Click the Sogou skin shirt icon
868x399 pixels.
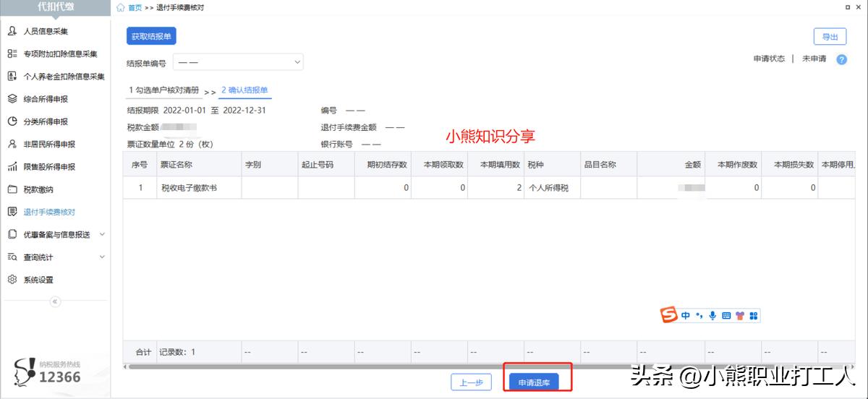(740, 316)
